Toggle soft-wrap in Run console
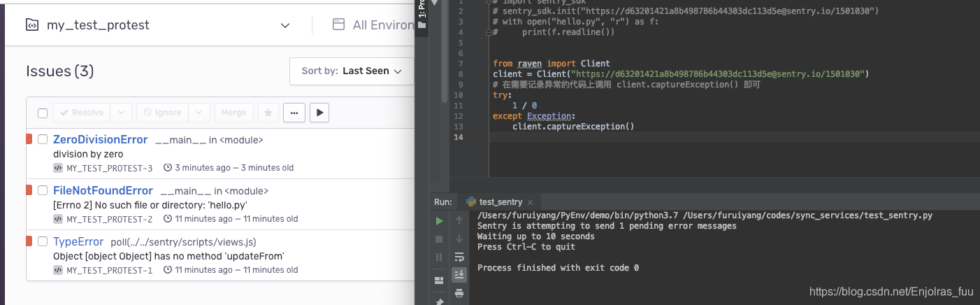The image size is (980, 305). [459, 257]
